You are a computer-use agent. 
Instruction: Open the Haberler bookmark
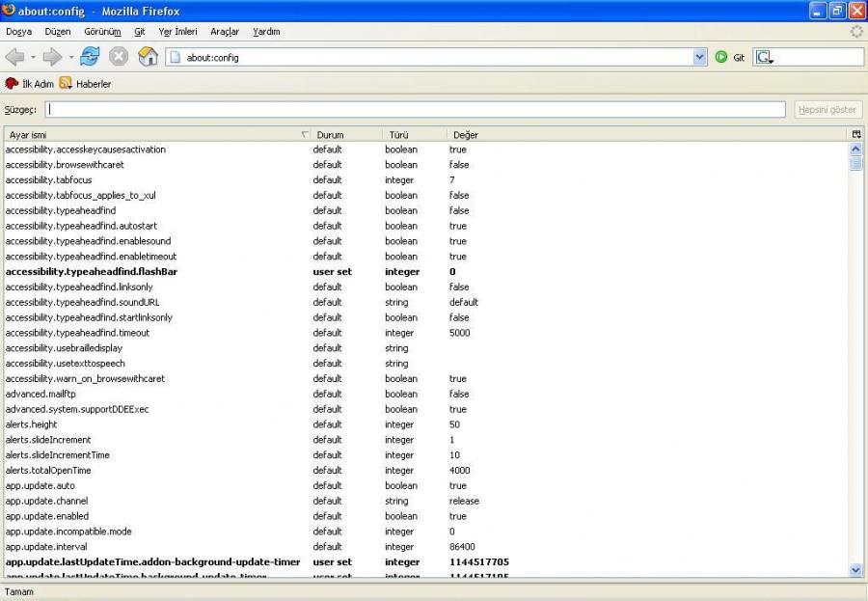tap(94, 84)
